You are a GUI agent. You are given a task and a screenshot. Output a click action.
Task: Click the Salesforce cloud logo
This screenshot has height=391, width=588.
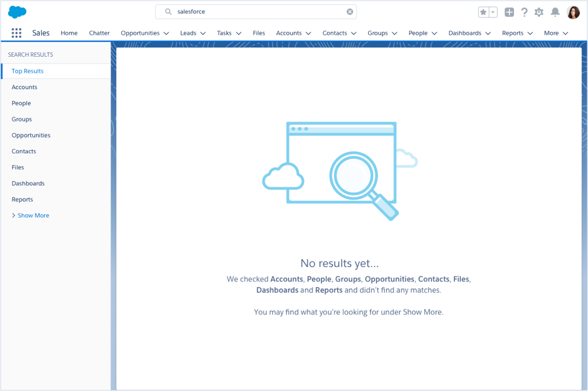pos(16,11)
